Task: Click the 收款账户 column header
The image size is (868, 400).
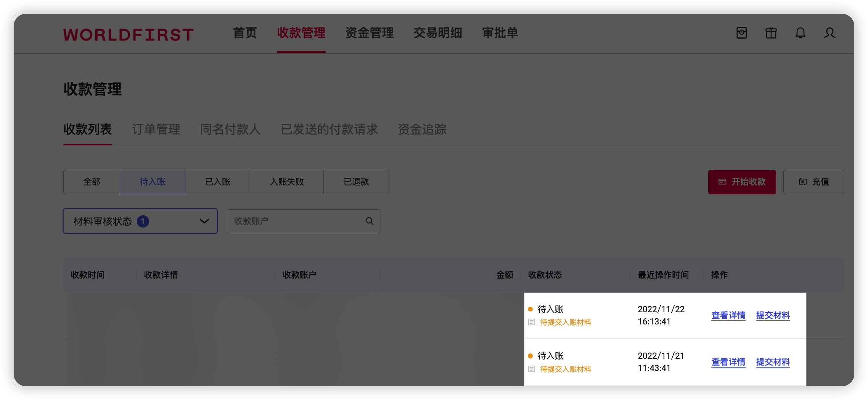Action: coord(299,275)
